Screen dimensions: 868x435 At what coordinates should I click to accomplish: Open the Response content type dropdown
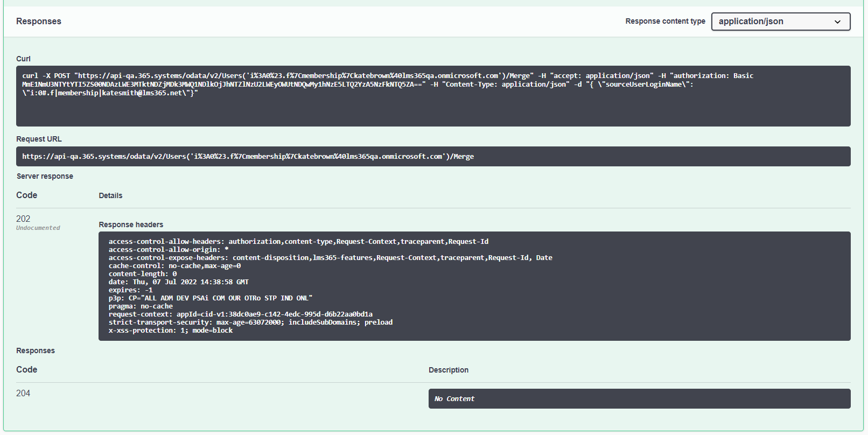(x=780, y=22)
